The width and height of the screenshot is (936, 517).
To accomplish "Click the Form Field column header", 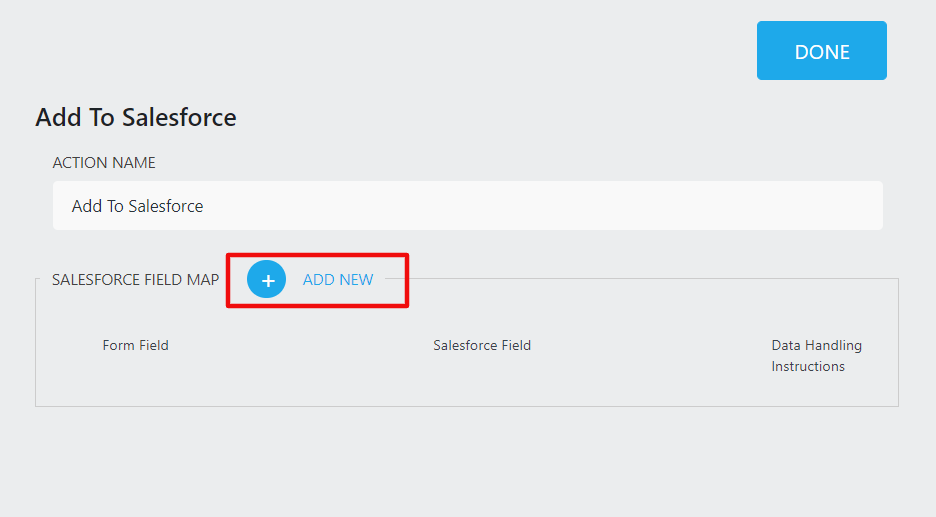I will [x=135, y=345].
